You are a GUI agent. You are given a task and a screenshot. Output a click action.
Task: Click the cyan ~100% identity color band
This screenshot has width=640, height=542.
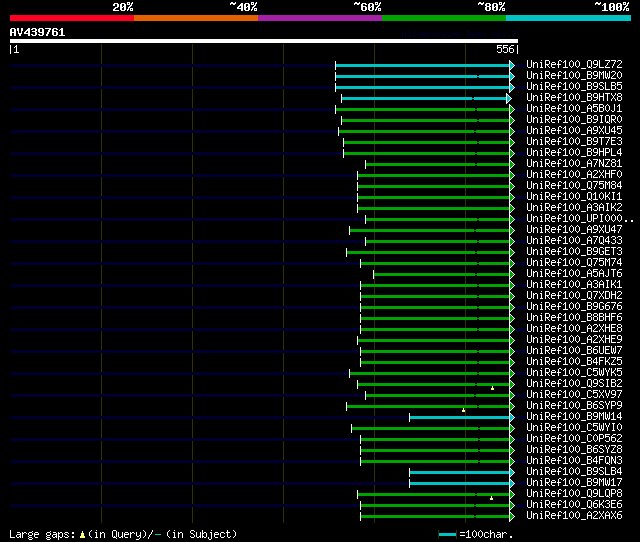pos(568,18)
